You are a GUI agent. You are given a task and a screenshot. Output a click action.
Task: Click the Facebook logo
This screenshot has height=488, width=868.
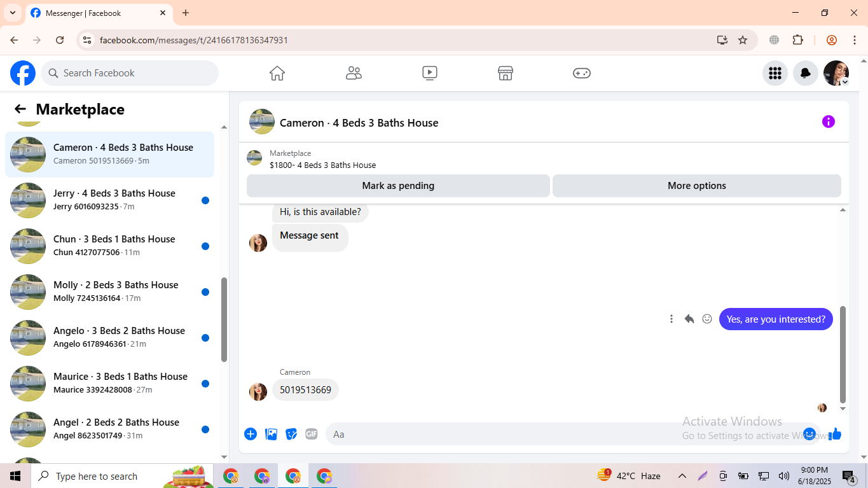click(x=23, y=73)
